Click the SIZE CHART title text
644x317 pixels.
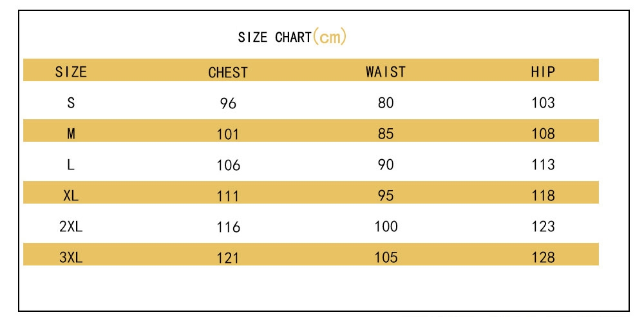click(274, 37)
